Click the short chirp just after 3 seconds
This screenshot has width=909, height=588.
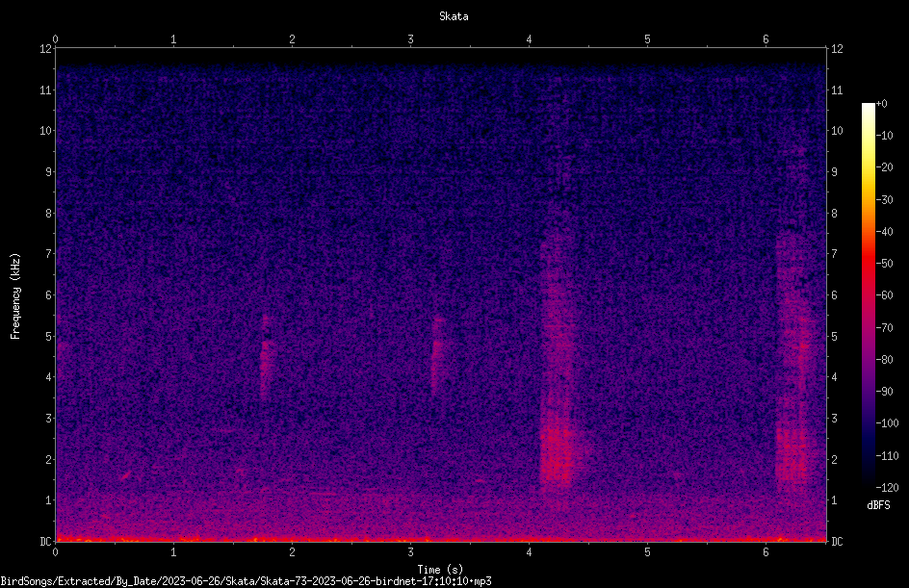(436, 356)
